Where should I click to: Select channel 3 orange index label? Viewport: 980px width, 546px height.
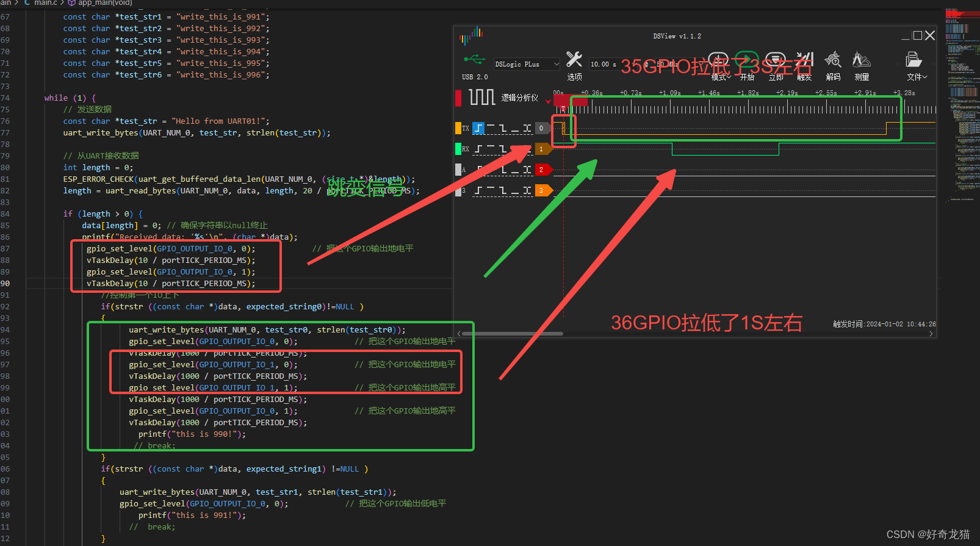(x=542, y=190)
